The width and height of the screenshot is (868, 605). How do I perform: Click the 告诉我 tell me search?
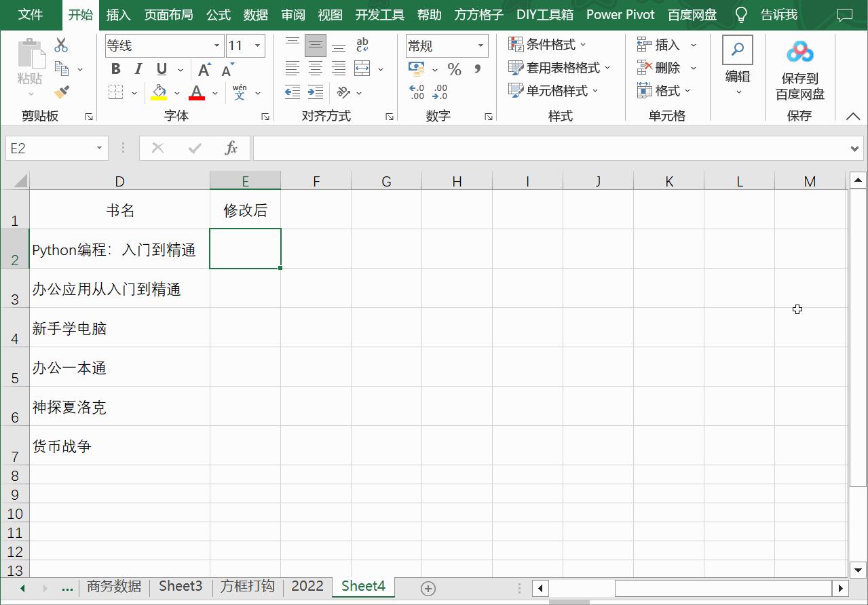coord(778,14)
